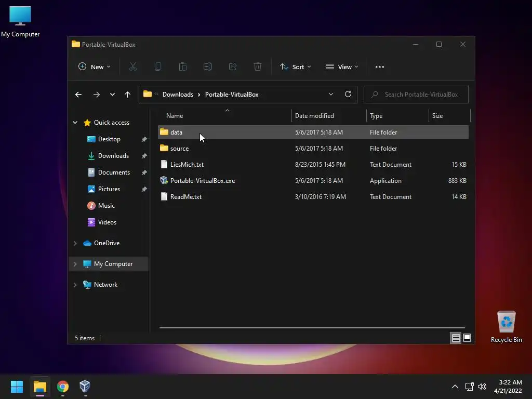Open Videos in navigation pane
Screen dimensions: 532x399
coord(107,222)
